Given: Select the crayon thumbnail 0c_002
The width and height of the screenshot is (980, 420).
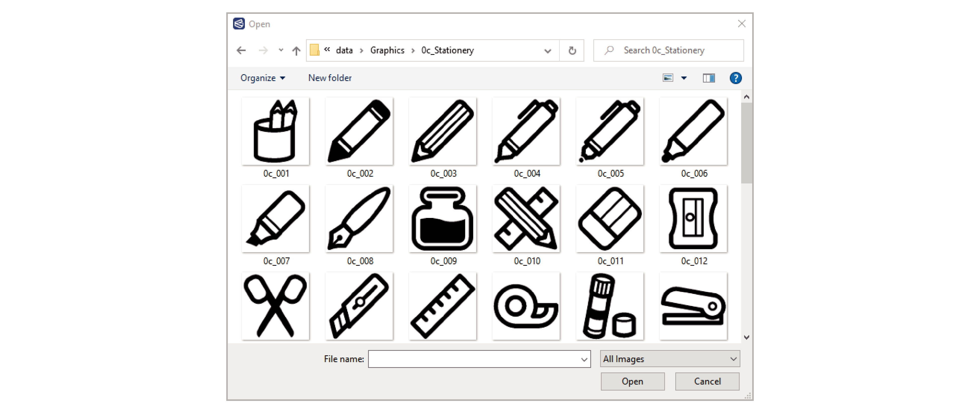Looking at the screenshot, I should click(x=359, y=131).
